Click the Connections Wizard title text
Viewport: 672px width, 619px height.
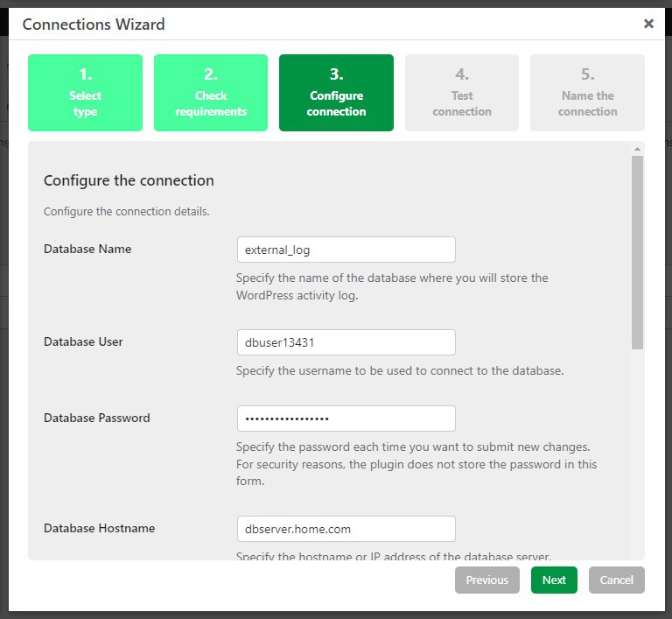(94, 25)
